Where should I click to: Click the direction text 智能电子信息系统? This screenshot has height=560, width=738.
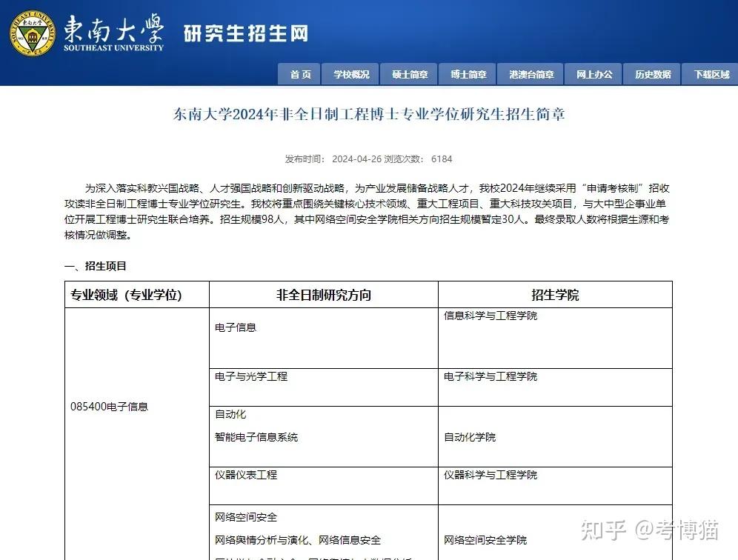click(256, 437)
